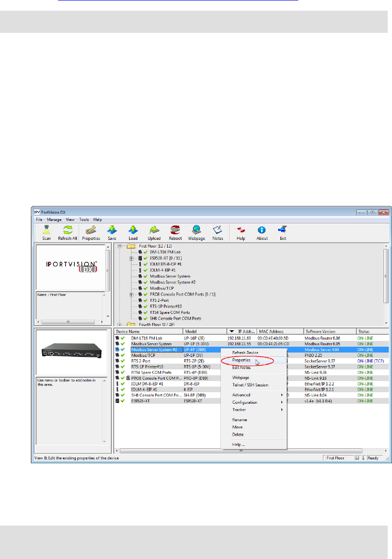Select SH8 Console Port COM Ports tree item
The width and height of the screenshot is (392, 559).
pos(175,319)
